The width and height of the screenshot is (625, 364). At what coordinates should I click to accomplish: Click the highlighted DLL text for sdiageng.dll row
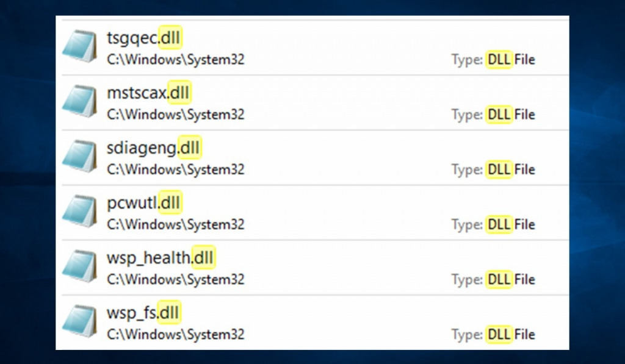coord(499,169)
